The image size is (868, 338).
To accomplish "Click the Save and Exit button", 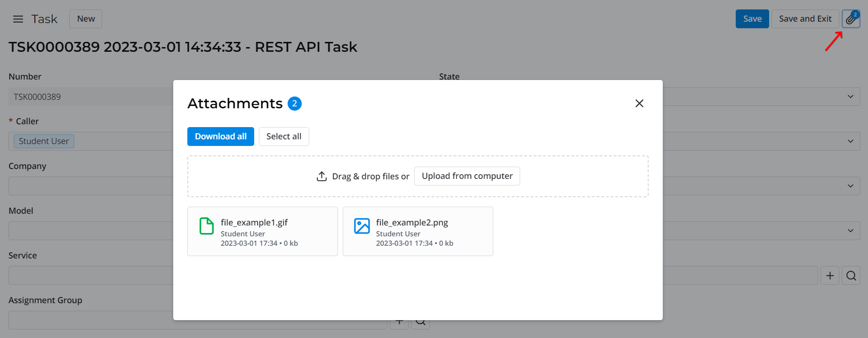I will [x=805, y=19].
